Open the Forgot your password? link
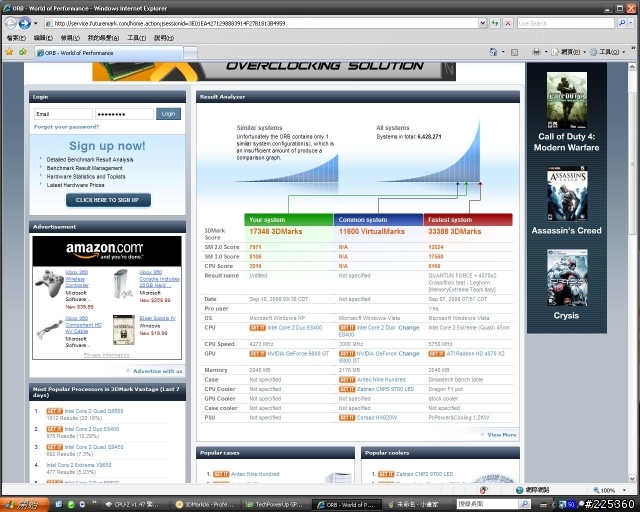 click(67, 127)
